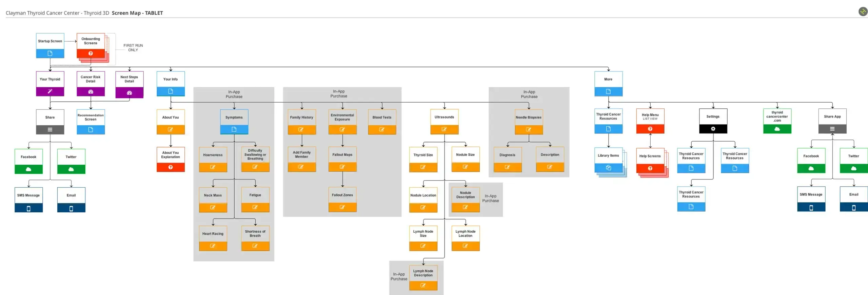This screenshot has height=295, width=868.
Task: Select the Symptoms screen node
Action: click(x=234, y=118)
